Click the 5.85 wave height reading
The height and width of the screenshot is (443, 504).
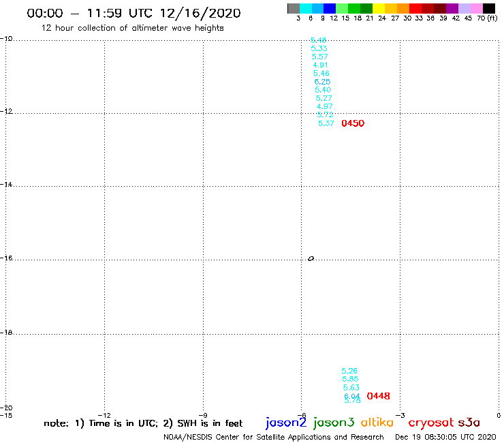click(x=350, y=380)
